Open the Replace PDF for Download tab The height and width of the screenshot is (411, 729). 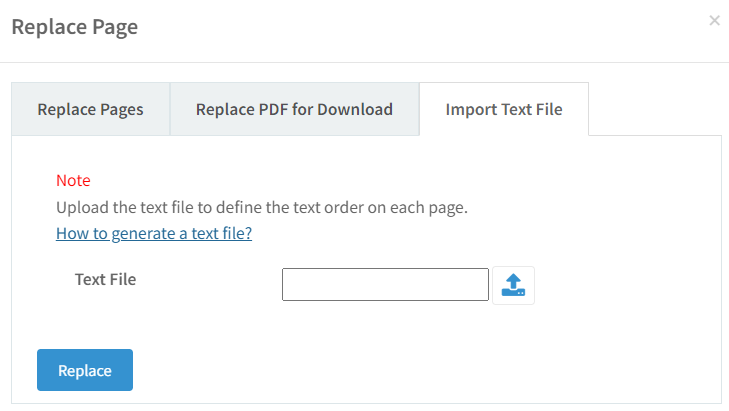point(294,109)
